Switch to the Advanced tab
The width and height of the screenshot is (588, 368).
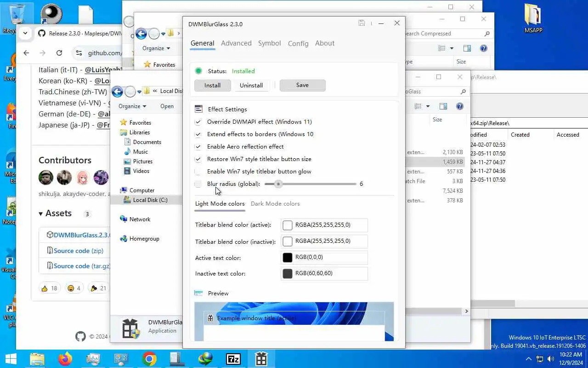pos(236,43)
